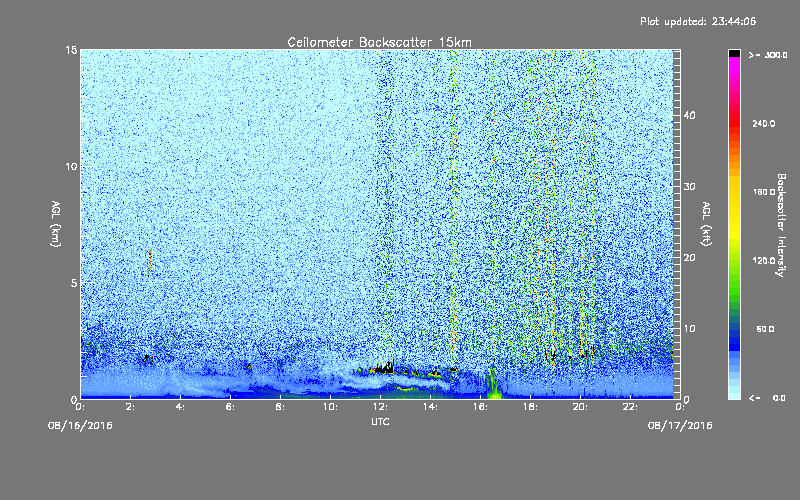Select the "240.0" colorbar label
Screen dimensions: 800x500
pyautogui.click(x=764, y=123)
